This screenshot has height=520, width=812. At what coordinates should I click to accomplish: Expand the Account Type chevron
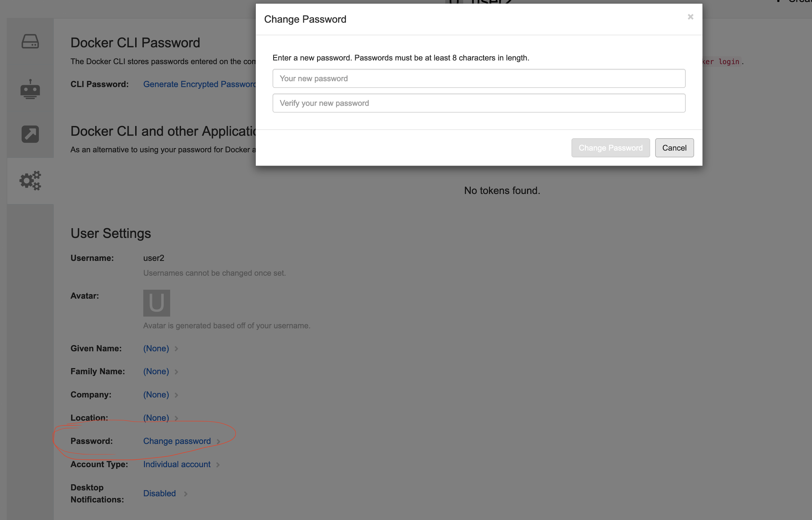[218, 465]
